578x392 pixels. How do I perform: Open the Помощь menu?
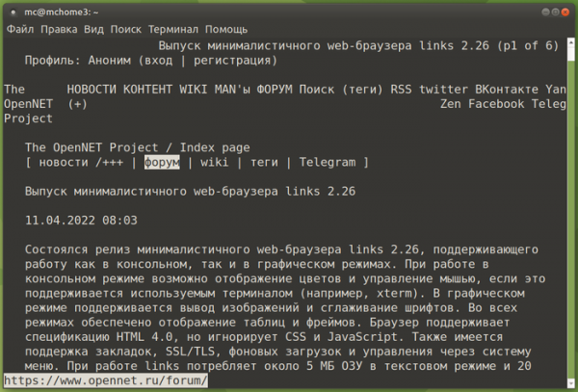coord(226,29)
